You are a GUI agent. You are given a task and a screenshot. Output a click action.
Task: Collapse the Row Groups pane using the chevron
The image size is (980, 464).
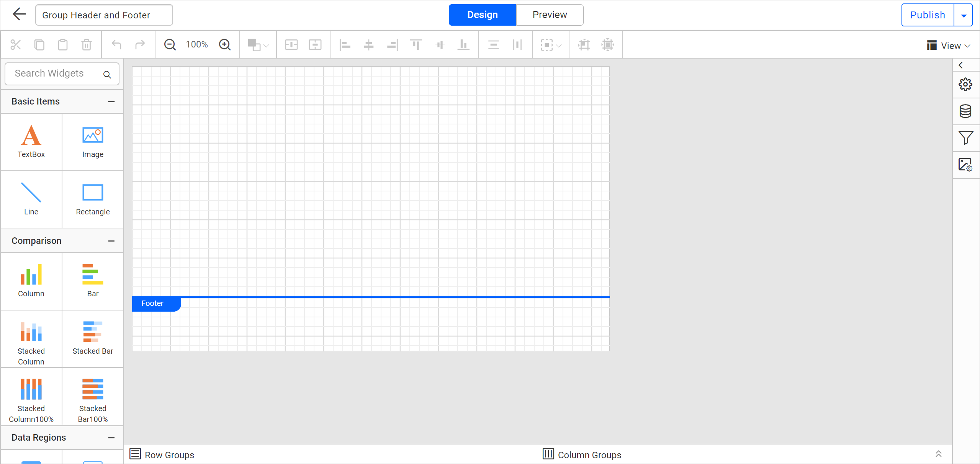[939, 454]
